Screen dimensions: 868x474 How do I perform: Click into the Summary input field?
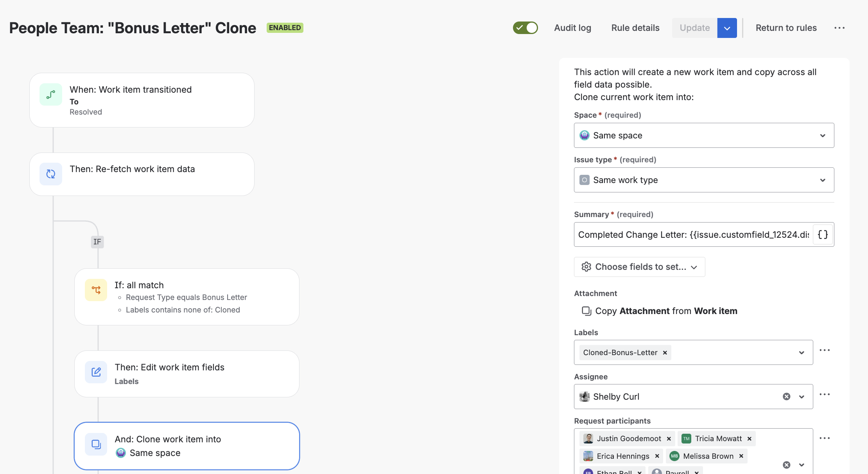pyautogui.click(x=694, y=235)
